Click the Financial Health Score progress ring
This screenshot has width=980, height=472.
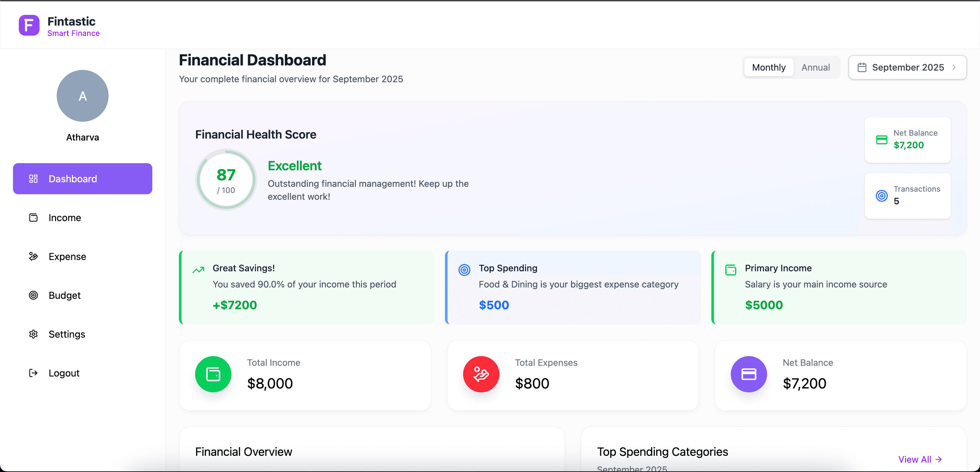226,179
